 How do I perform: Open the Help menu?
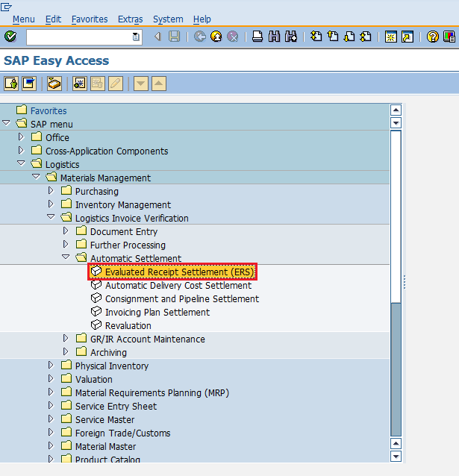(x=202, y=19)
